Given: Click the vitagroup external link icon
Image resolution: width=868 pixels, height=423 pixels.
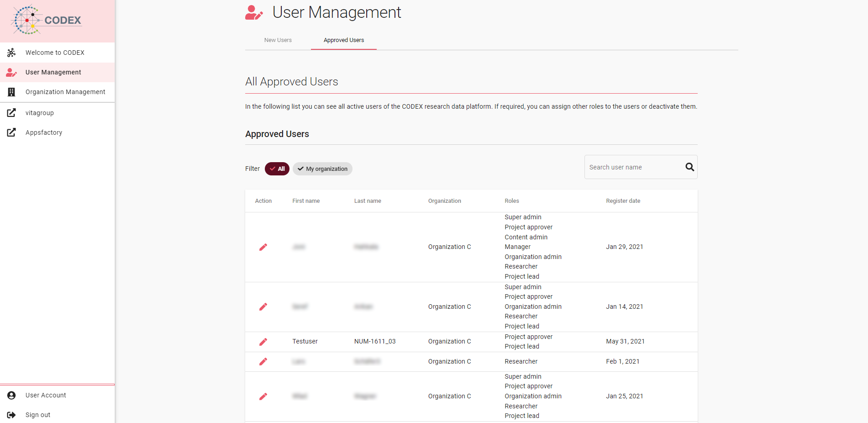Looking at the screenshot, I should (x=11, y=113).
